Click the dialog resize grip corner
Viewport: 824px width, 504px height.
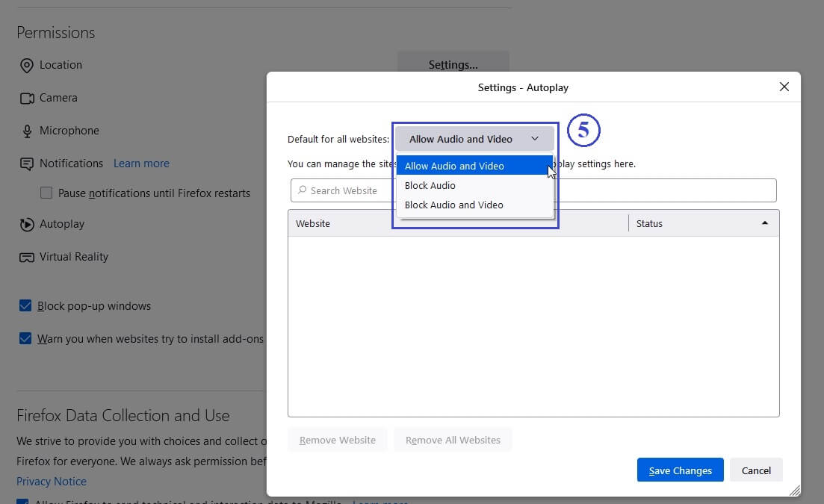[x=795, y=491]
